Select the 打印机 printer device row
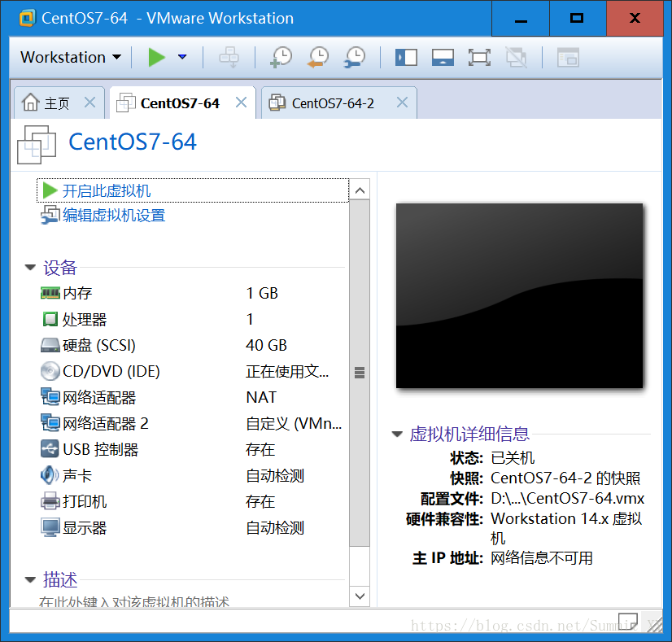672x642 pixels. pyautogui.click(x=191, y=501)
